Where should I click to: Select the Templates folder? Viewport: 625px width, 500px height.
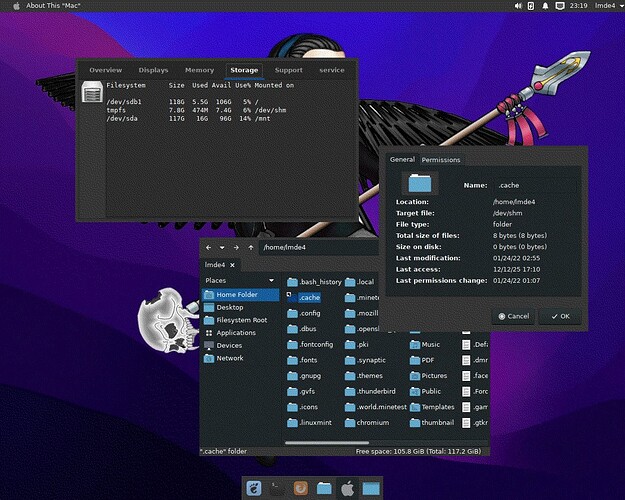(432, 407)
